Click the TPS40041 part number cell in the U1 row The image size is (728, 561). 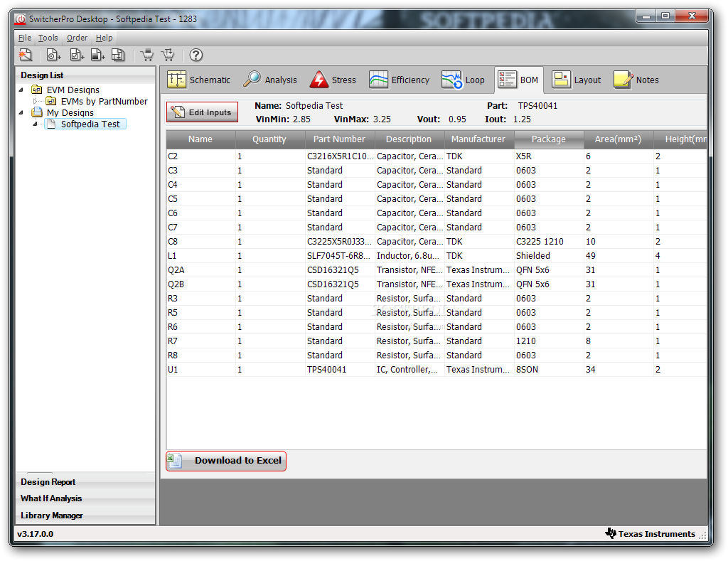tap(340, 369)
